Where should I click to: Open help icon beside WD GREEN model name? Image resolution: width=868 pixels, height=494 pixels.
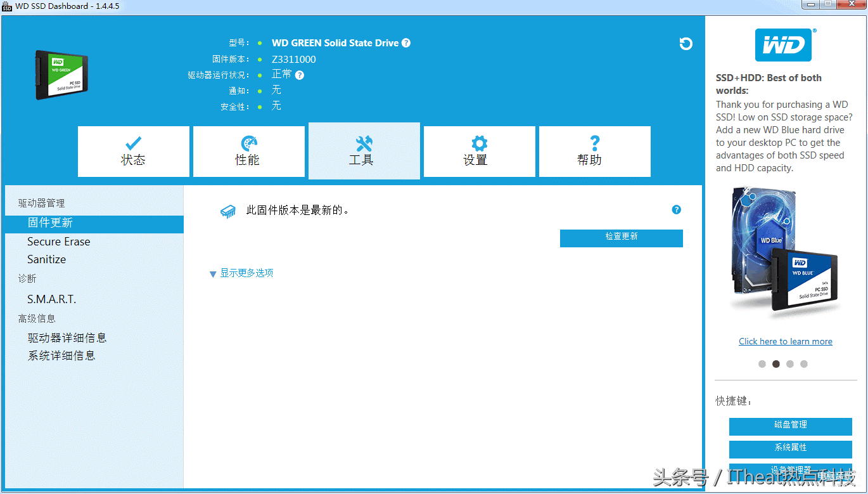point(406,43)
